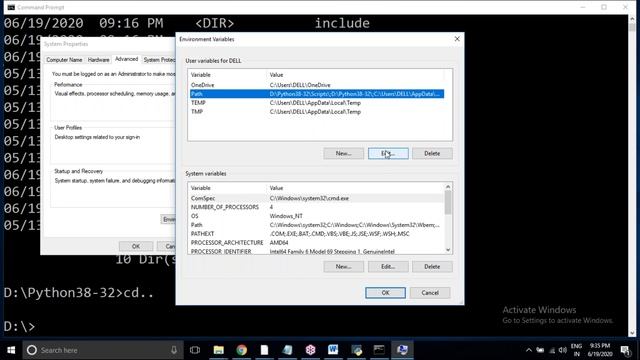Click the system variables scrollbar thumb
This screenshot has width=640, height=360.
pyautogui.click(x=448, y=203)
